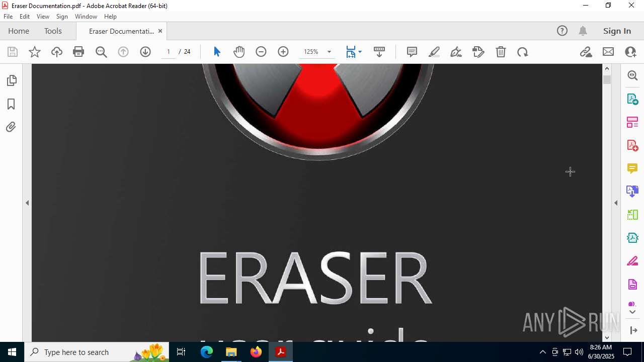Open Microsoft Edge from taskbar

coord(207,352)
